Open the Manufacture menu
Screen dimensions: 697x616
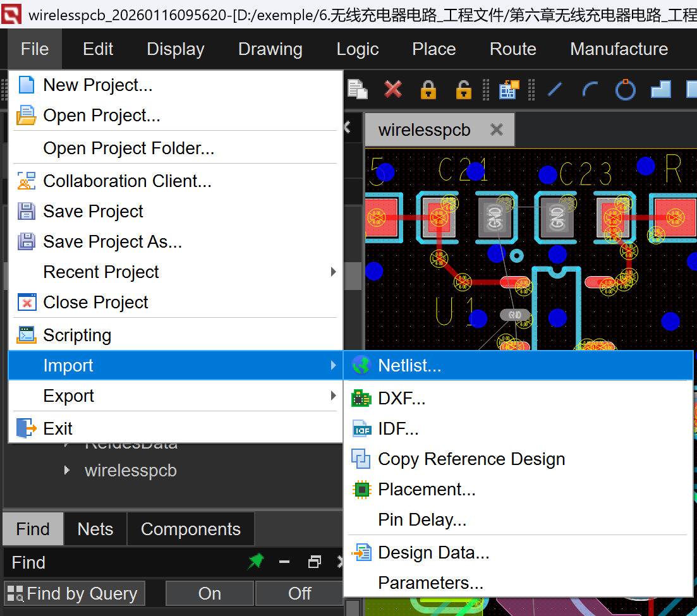click(619, 49)
